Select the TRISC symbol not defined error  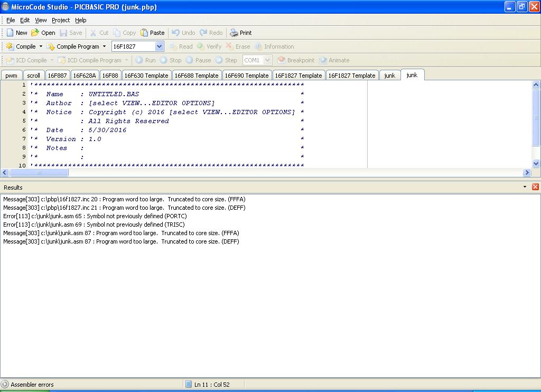pyautogui.click(x=95, y=225)
